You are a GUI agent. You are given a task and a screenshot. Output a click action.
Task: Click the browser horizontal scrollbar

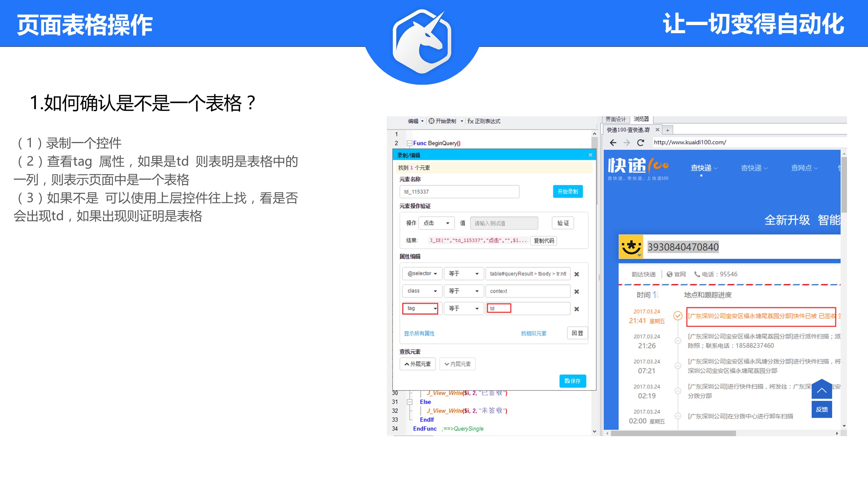coord(673,433)
